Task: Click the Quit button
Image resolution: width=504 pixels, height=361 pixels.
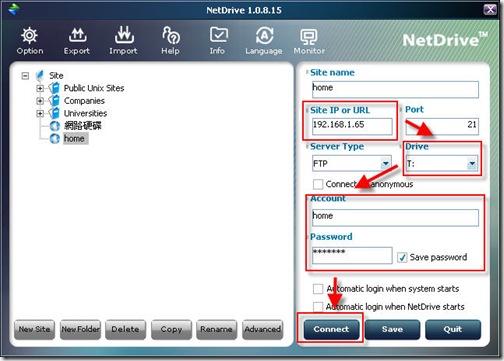Action: [x=453, y=329]
